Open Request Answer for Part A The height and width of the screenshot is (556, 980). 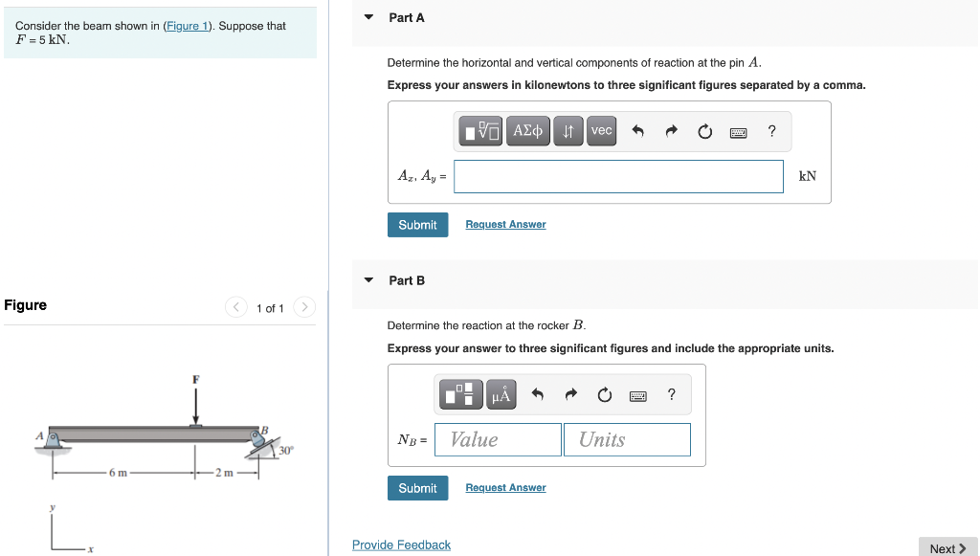pyautogui.click(x=505, y=224)
